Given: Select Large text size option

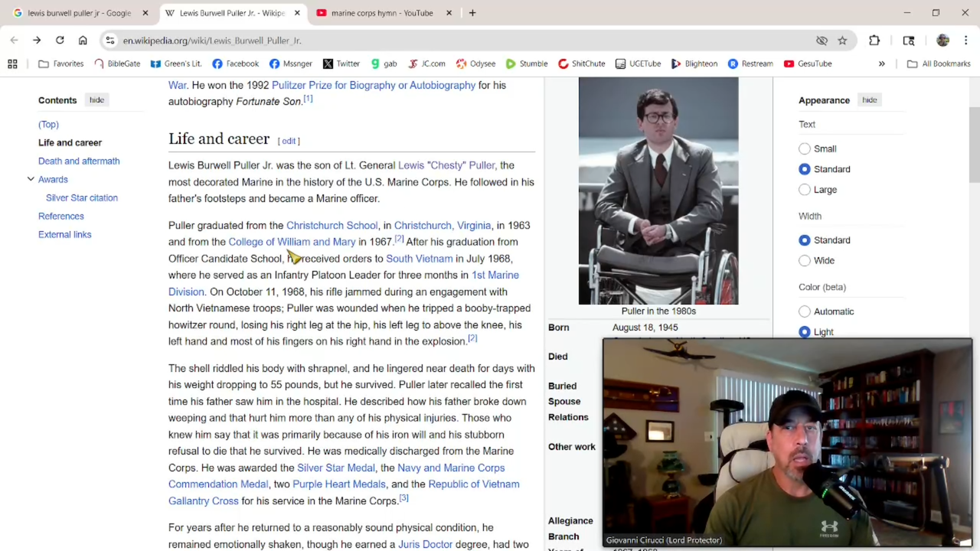Looking at the screenshot, I should coord(805,190).
